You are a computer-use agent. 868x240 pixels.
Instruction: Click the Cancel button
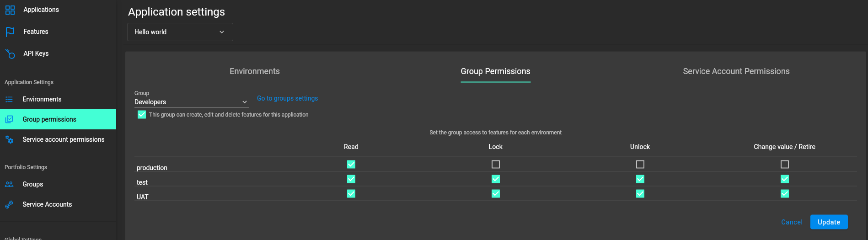(x=792, y=222)
